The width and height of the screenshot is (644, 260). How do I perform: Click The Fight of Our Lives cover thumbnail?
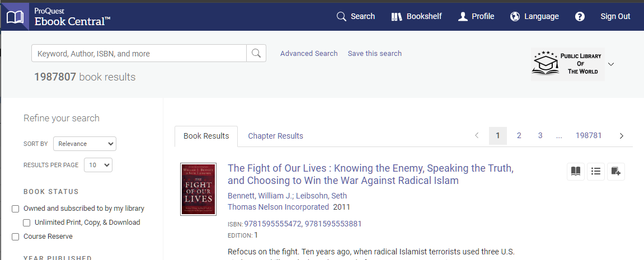198,189
